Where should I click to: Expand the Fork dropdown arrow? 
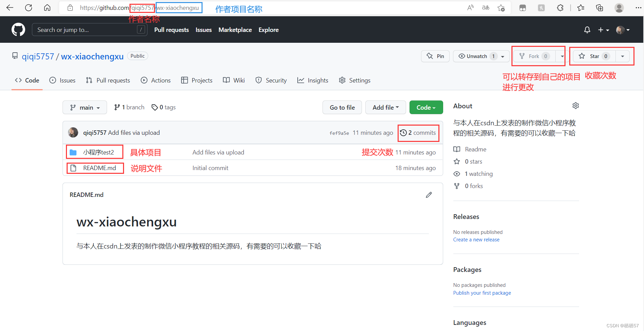pyautogui.click(x=562, y=56)
